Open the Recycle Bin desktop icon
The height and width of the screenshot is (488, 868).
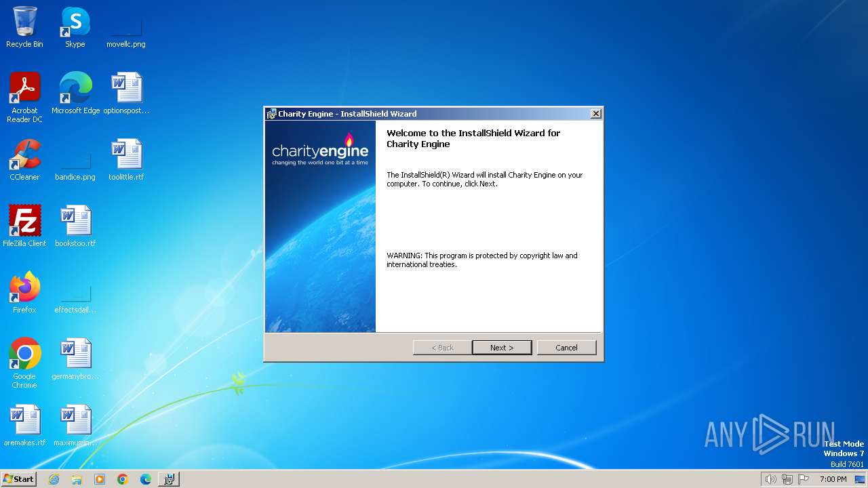[24, 27]
